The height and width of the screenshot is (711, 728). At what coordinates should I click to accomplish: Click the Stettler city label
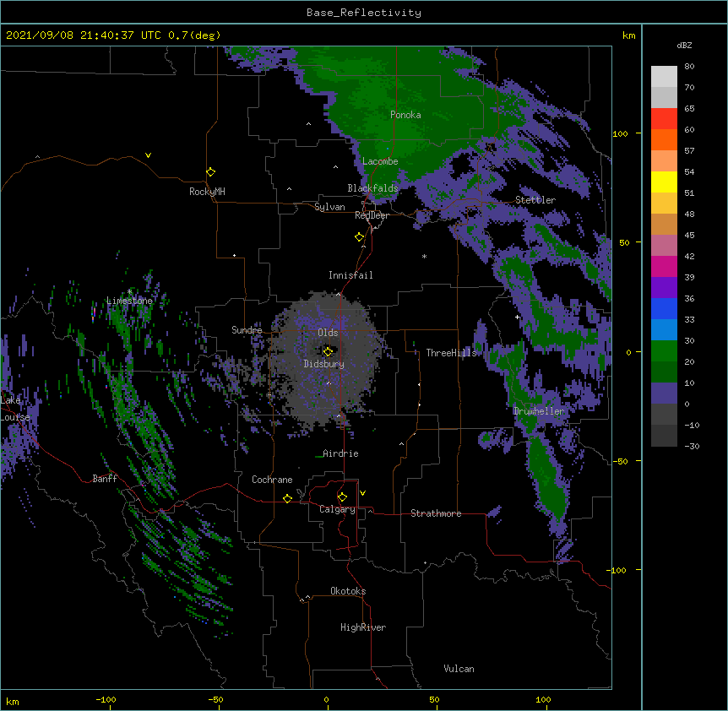(535, 200)
